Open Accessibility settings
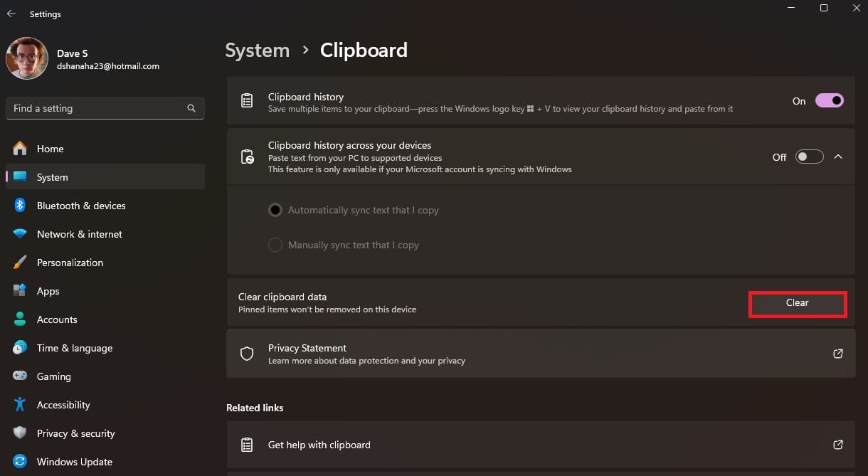The width and height of the screenshot is (868, 476). coord(63,404)
